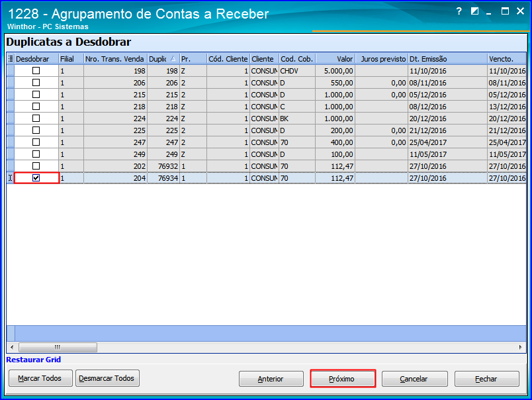Maximize the 1228 window
Image resolution: width=532 pixels, height=400 pixels.
(x=505, y=11)
